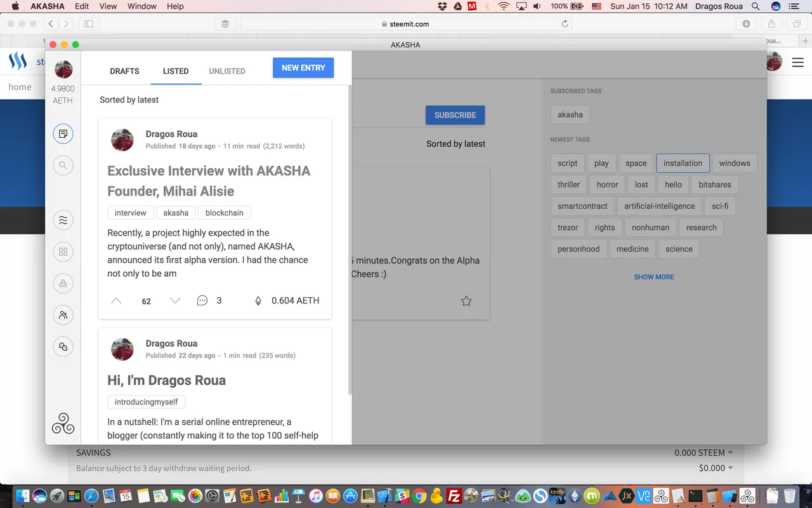
Task: Click the layers extension icon in Safari toolbar
Action: click(x=225, y=23)
